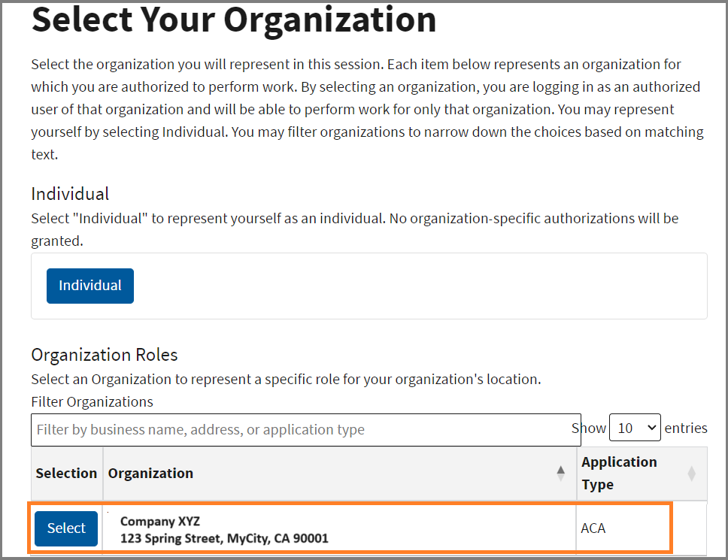
Task: Click the Selection column header
Action: 66,473
